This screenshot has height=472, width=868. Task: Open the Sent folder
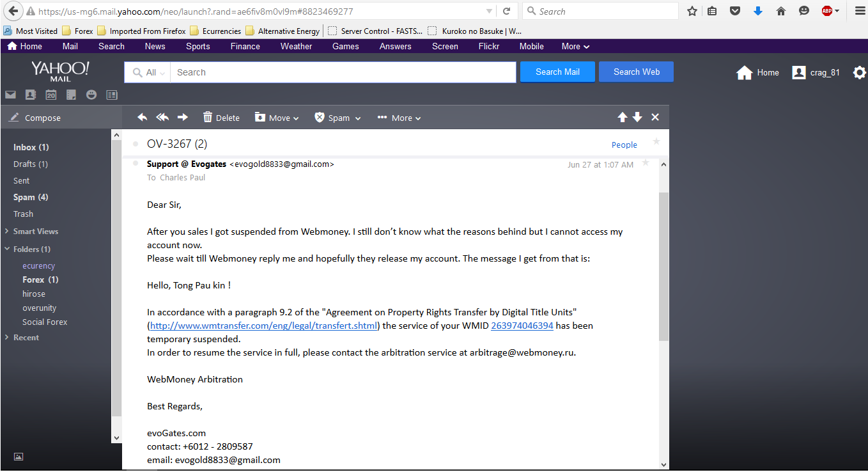click(x=22, y=180)
